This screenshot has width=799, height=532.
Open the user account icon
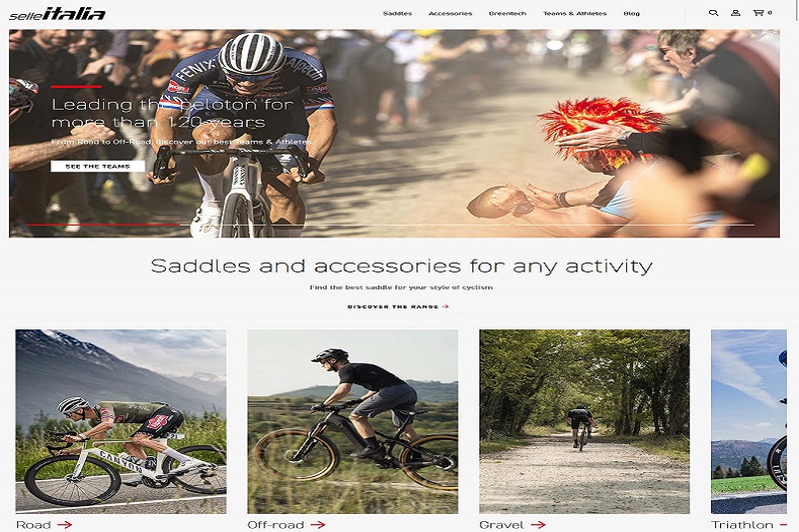click(x=735, y=13)
